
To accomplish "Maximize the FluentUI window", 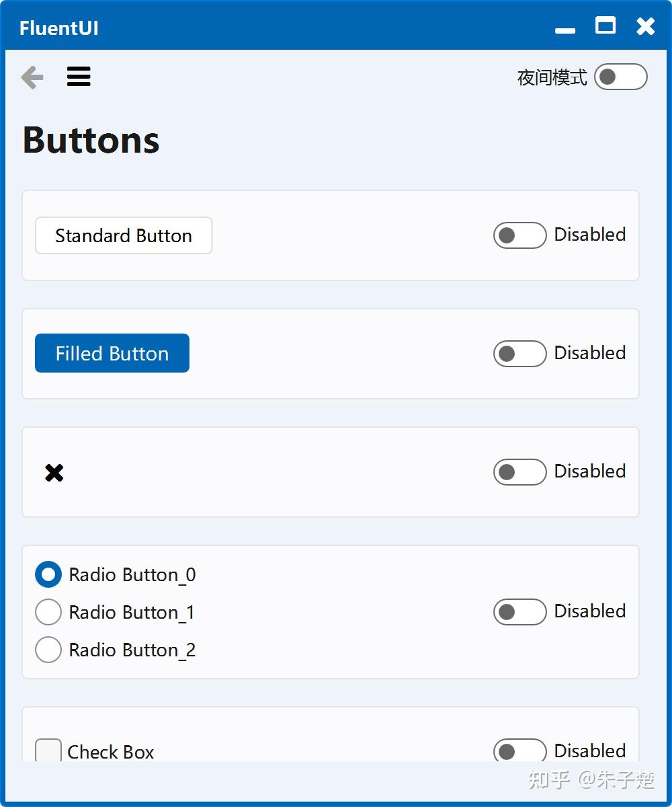I will (x=605, y=26).
